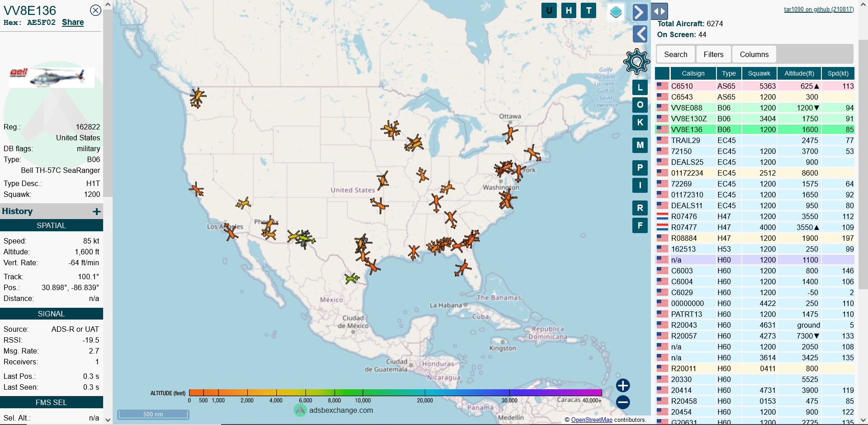Open the Filters tab
Viewport: 868px width, 425px height.
coord(713,54)
